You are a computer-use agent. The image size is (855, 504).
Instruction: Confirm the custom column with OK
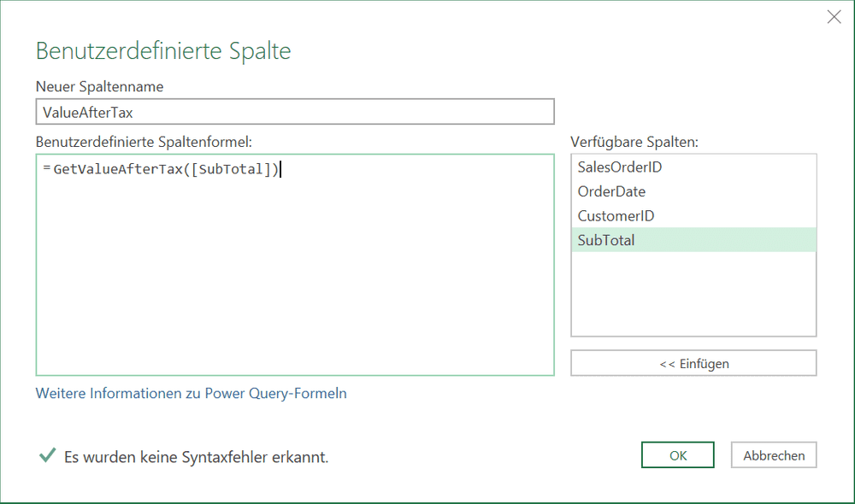pyautogui.click(x=677, y=454)
